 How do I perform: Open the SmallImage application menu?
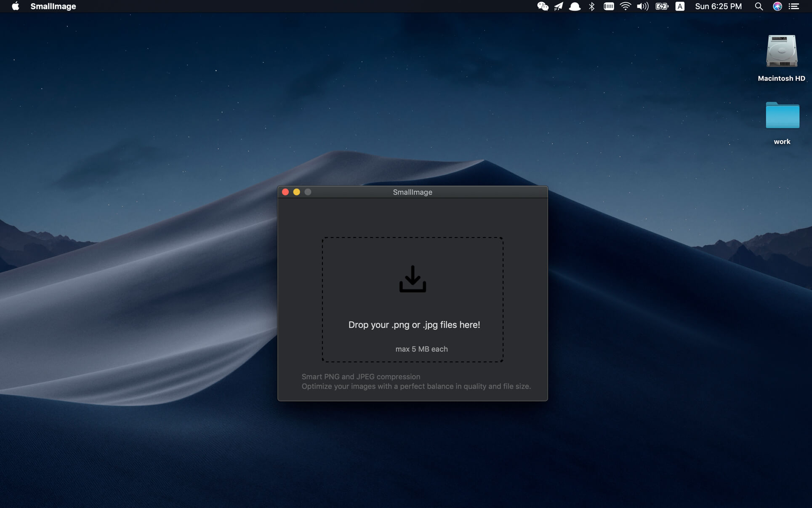53,6
